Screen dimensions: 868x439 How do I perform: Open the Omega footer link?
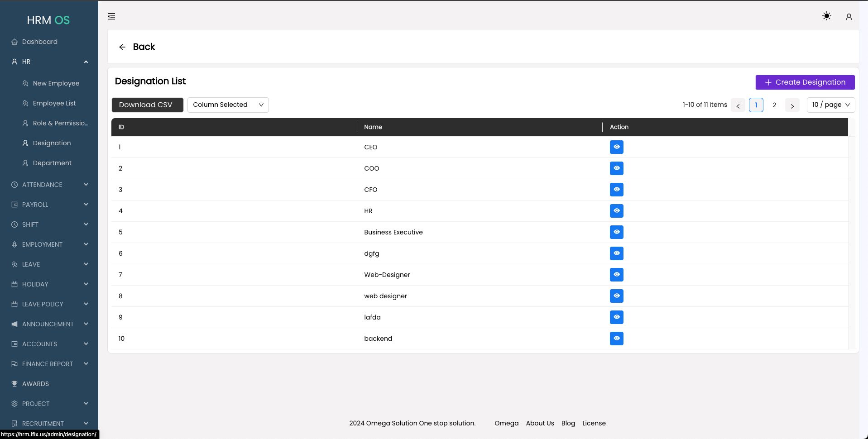tap(507, 423)
